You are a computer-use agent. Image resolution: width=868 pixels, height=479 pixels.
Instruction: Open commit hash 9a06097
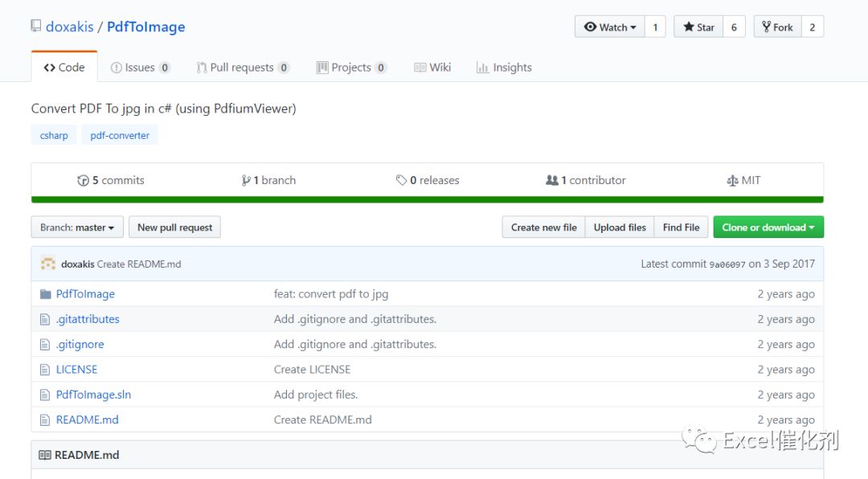pos(727,264)
